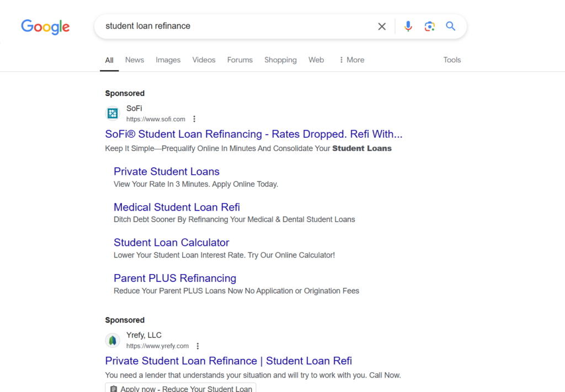Image resolution: width=565 pixels, height=392 pixels.
Task: Select the All results tab
Action: 109,60
